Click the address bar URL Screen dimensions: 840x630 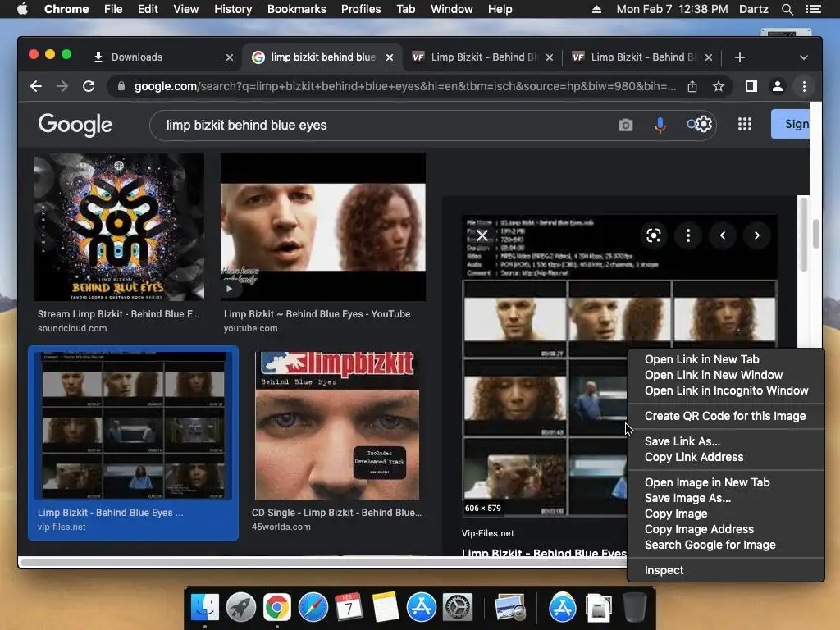click(404, 86)
